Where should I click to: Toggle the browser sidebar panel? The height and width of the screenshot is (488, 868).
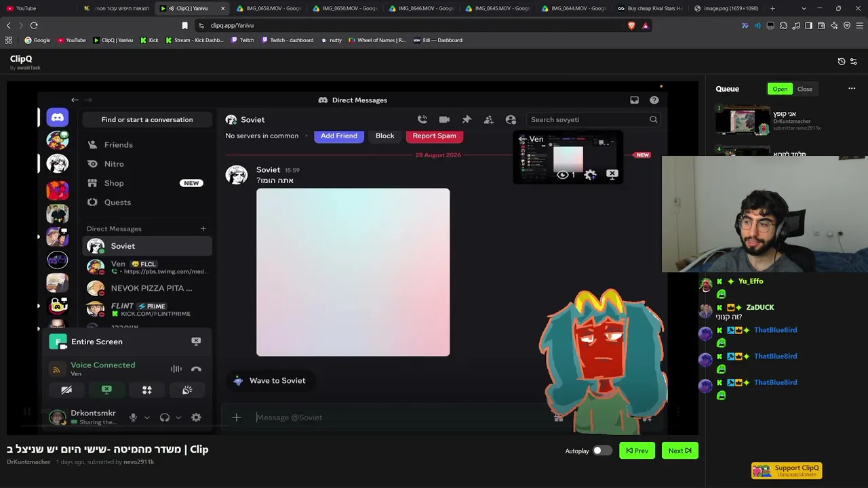click(808, 26)
